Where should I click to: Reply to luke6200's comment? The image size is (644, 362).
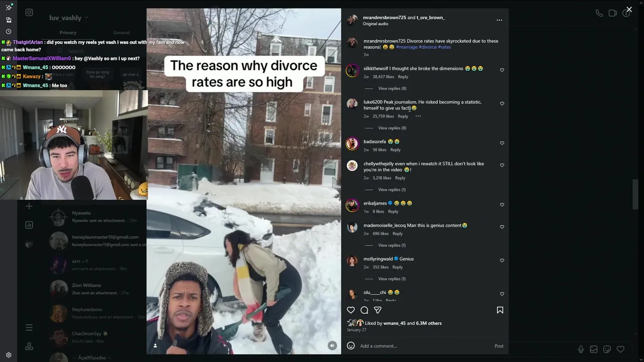403,116
